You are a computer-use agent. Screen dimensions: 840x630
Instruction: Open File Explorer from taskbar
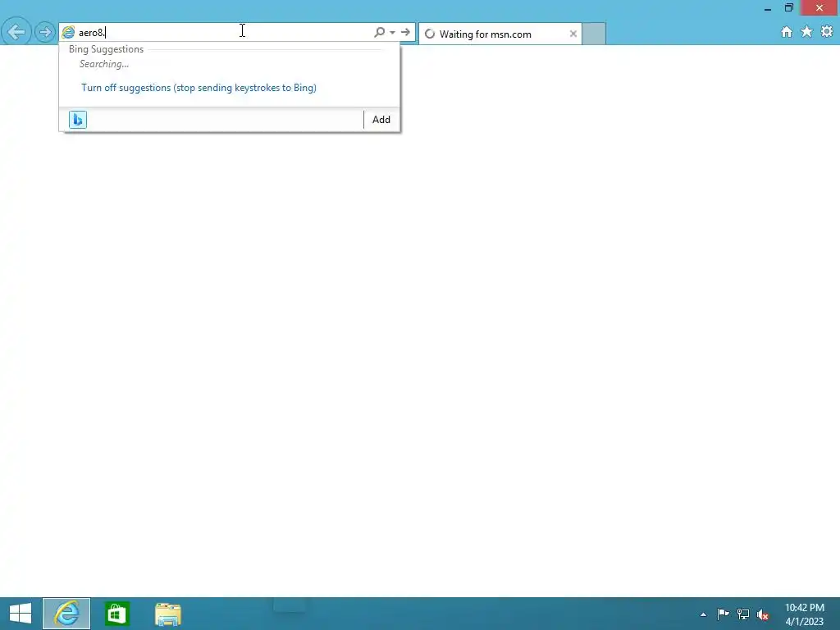point(167,614)
